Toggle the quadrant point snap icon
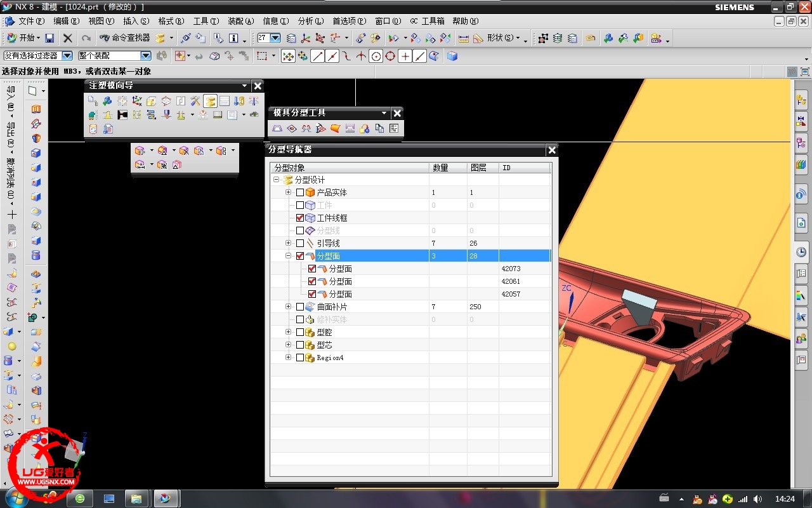This screenshot has width=812, height=508. click(391, 56)
